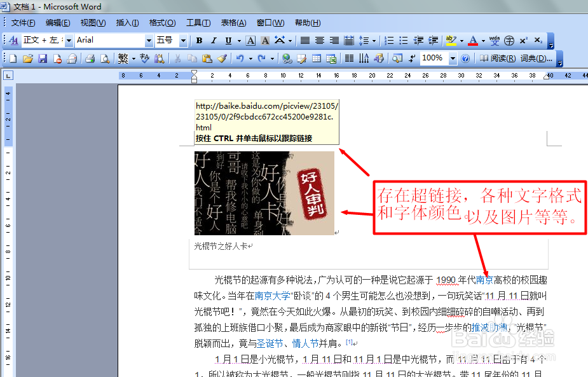Open the underline style dropdown arrow

point(238,40)
